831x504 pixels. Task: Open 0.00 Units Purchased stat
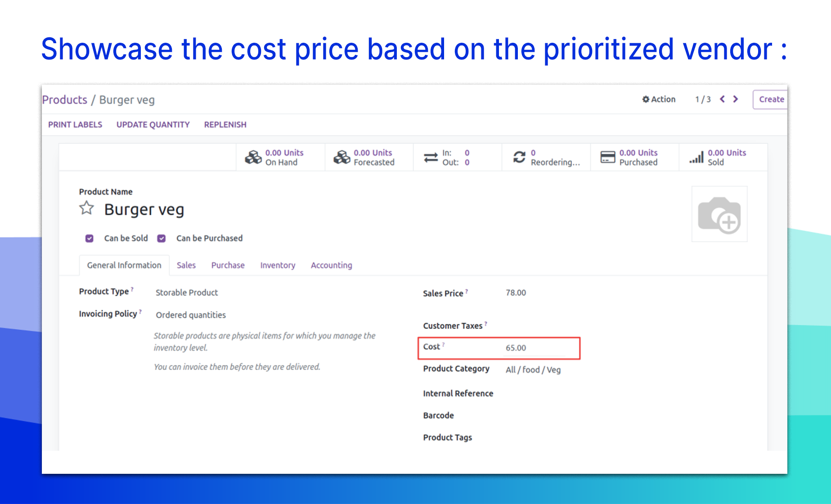(x=635, y=157)
